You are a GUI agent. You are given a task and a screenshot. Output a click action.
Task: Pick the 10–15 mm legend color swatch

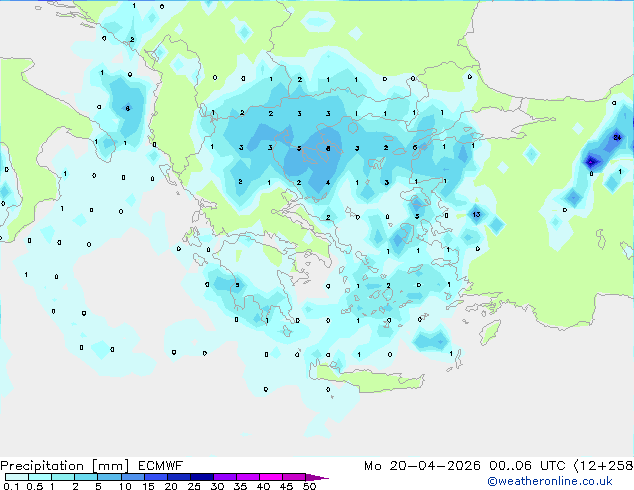click(132, 477)
